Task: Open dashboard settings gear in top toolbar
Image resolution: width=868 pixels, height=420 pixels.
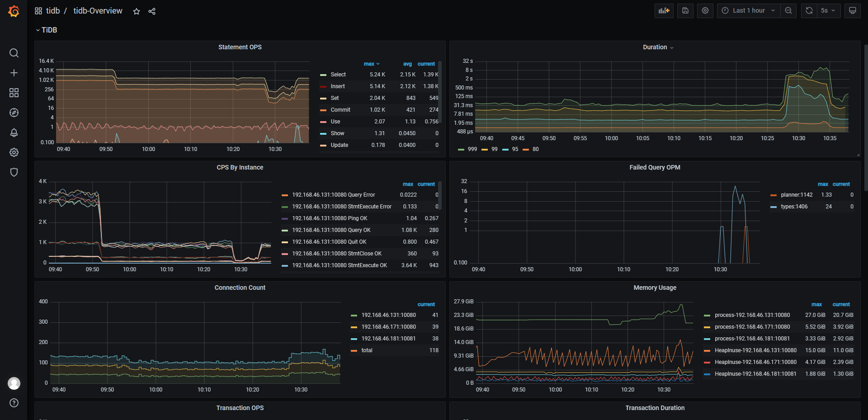Action: 705,10
